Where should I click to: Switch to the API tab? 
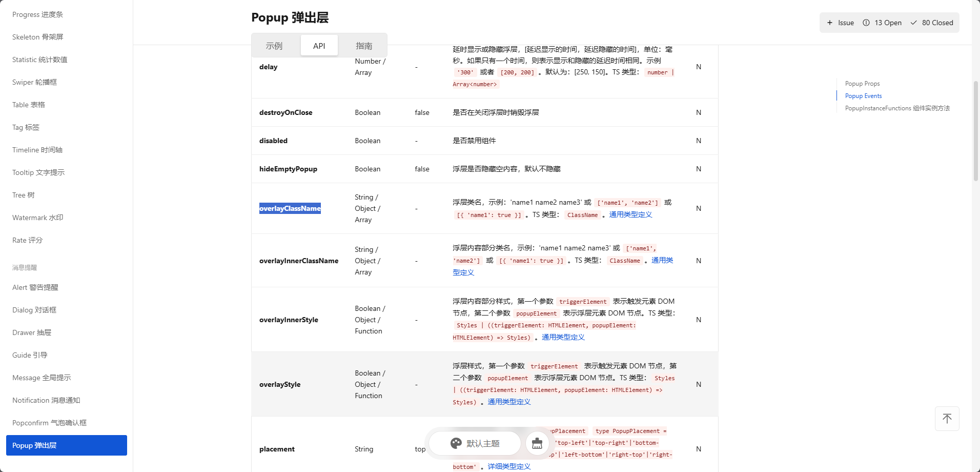319,46
